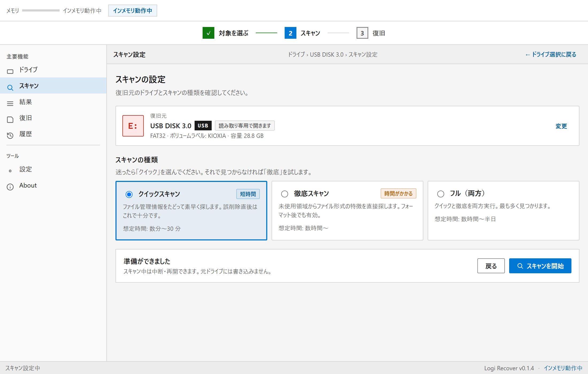Select the クイックスキャン radio button
Screen dimensions: 588x374
129,194
